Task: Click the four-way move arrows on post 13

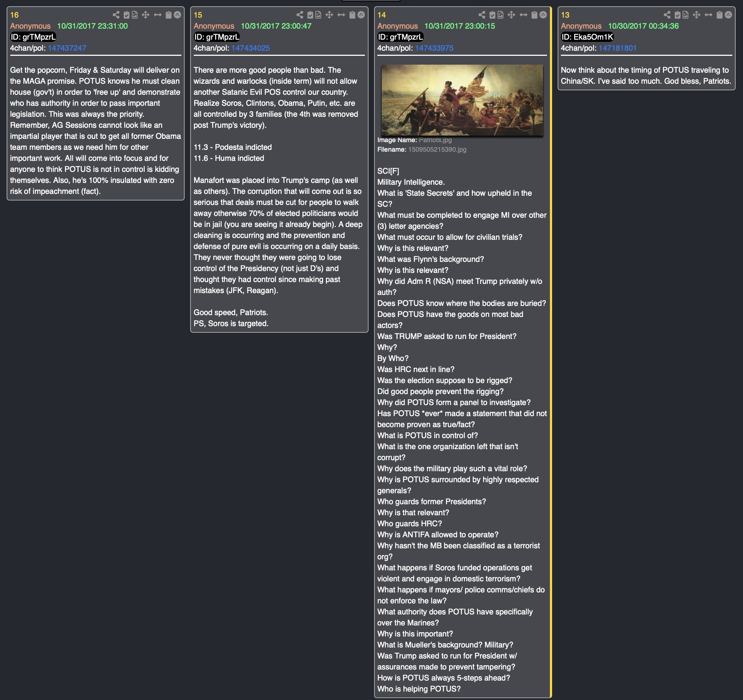Action: 696,15
